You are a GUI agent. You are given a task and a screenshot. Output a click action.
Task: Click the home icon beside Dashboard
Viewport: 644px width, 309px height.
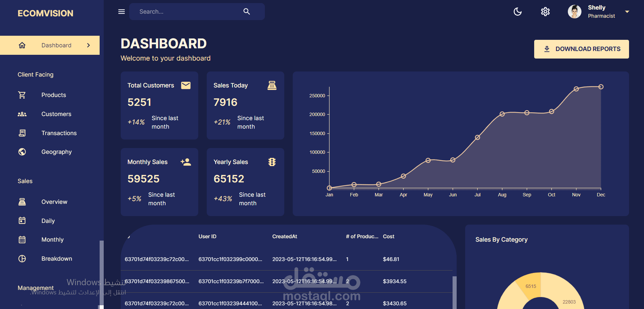pos(22,45)
